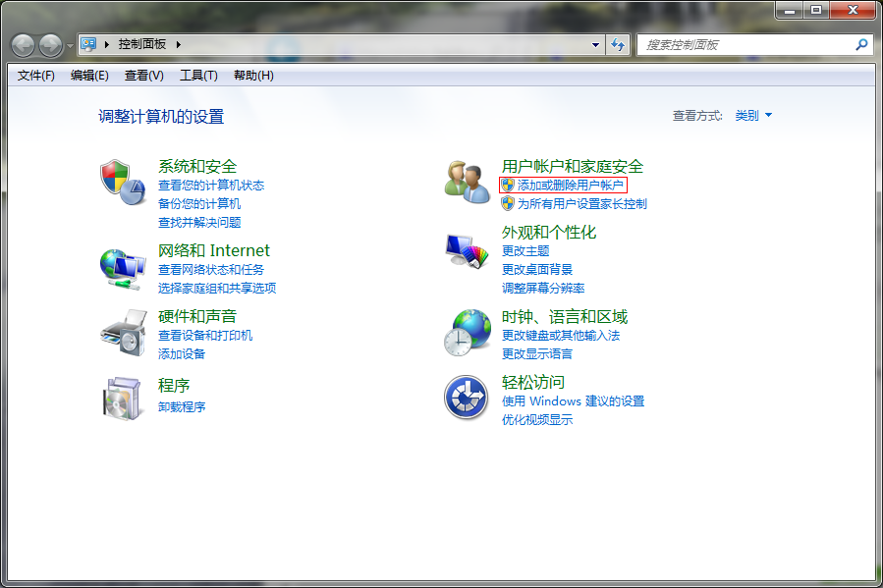The width and height of the screenshot is (883, 588).
Task: Click 添加或删除用户帐户 link
Action: point(570,186)
